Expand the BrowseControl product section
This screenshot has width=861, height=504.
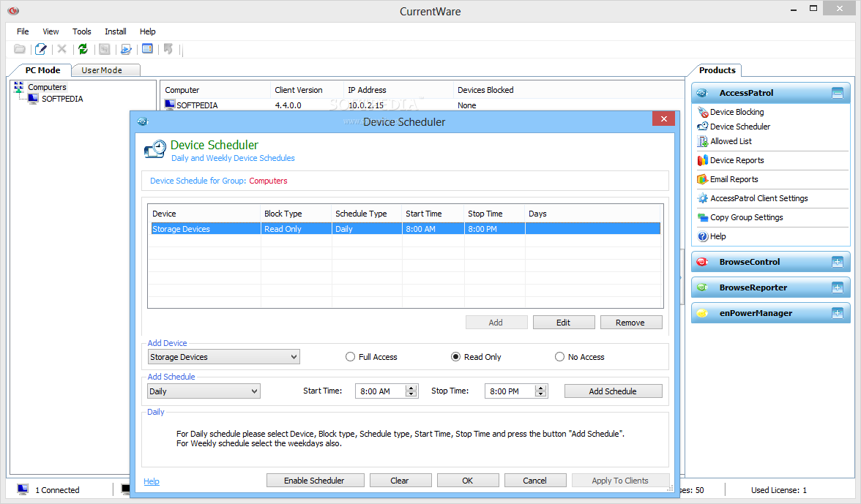(838, 262)
